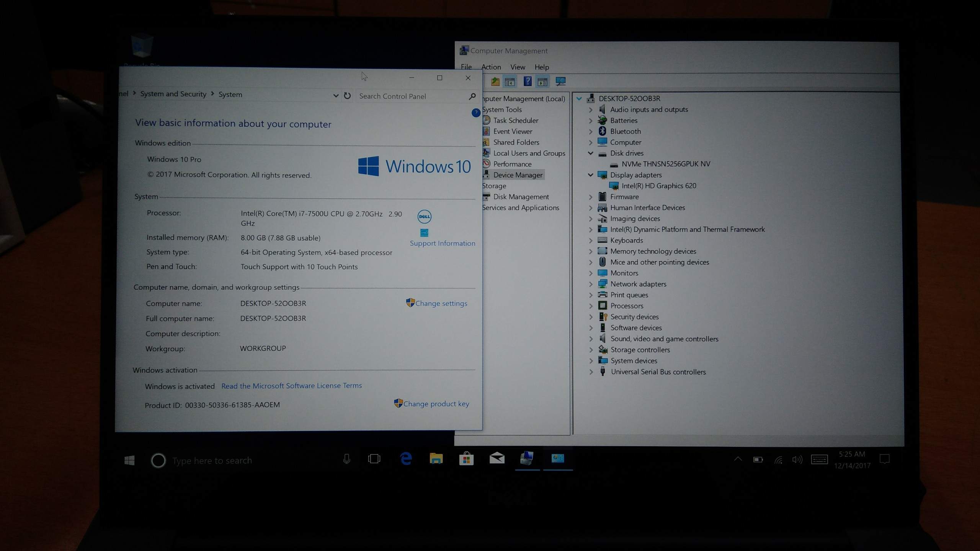Click the Monitors category icon
This screenshot has height=551, width=980.
coord(602,273)
